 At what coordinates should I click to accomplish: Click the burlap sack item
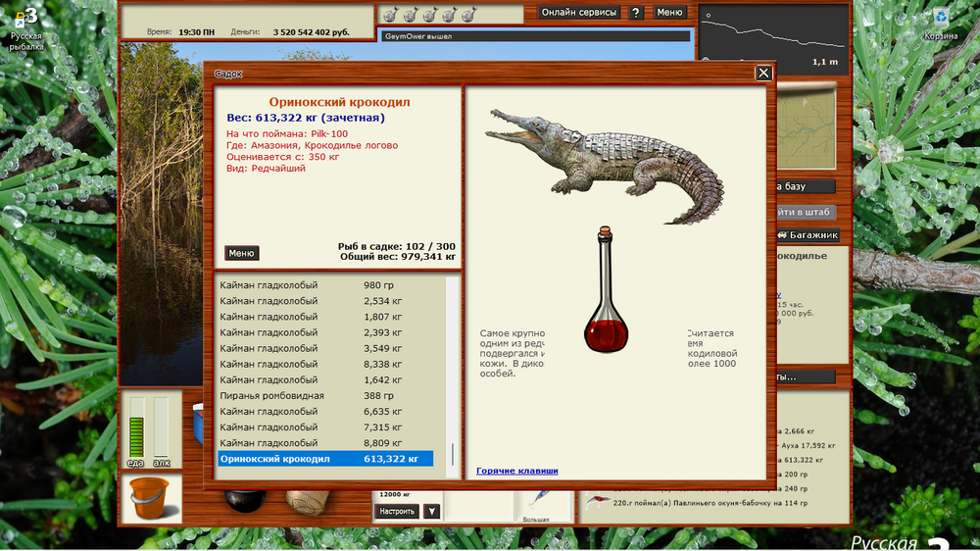pos(308,502)
